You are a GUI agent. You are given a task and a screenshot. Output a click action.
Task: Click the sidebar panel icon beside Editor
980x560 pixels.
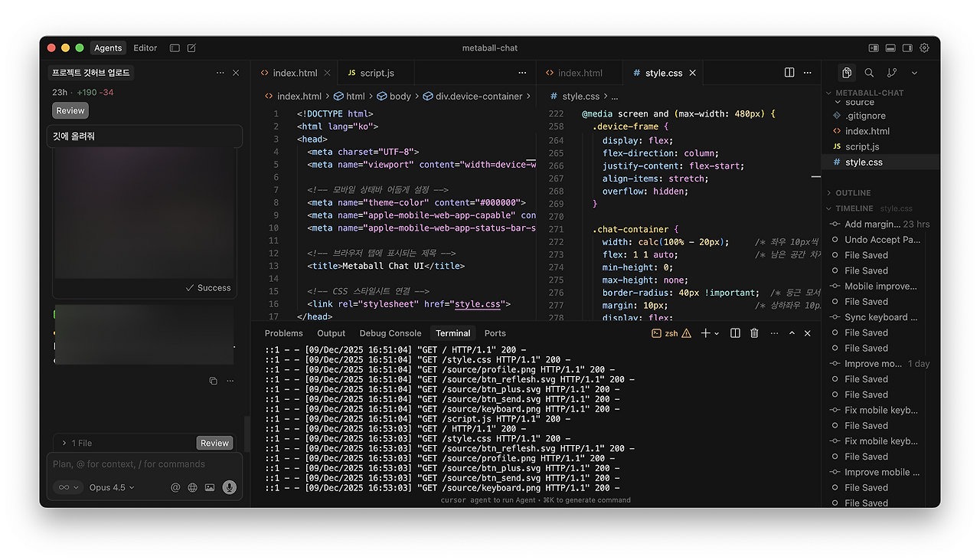pos(175,47)
